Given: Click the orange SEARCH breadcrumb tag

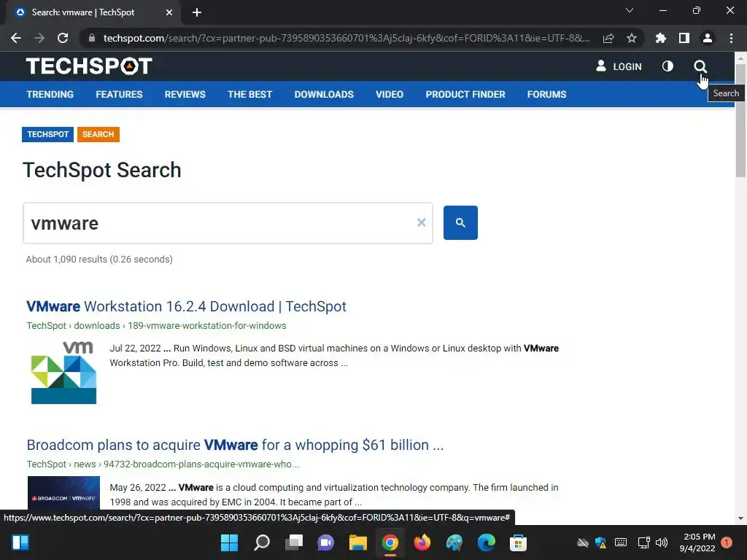Looking at the screenshot, I should (98, 134).
